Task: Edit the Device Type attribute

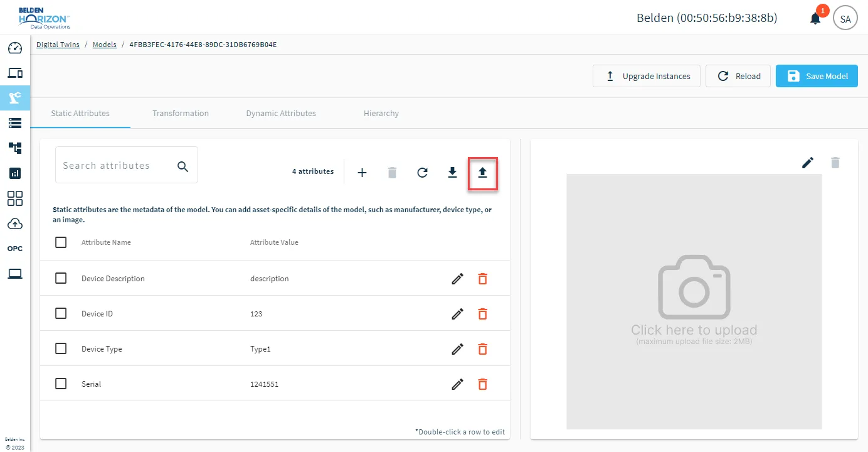Action: pyautogui.click(x=458, y=349)
